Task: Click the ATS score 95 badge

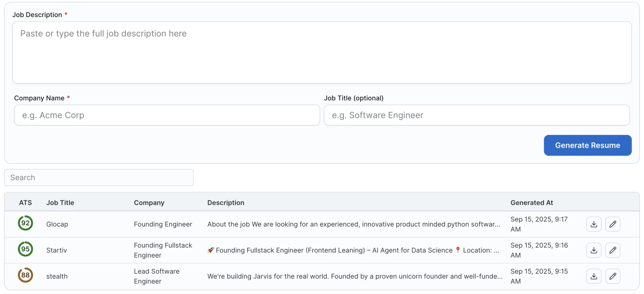Action: click(x=25, y=249)
